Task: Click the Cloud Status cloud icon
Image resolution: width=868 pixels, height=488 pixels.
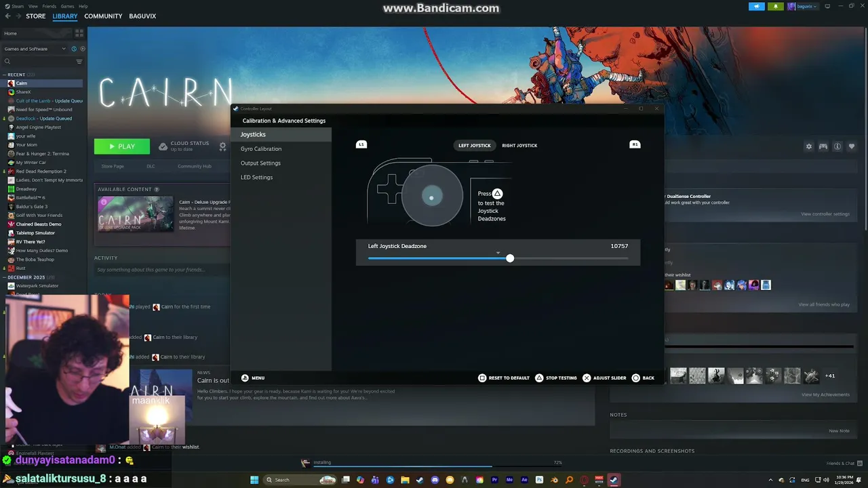Action: click(163, 146)
